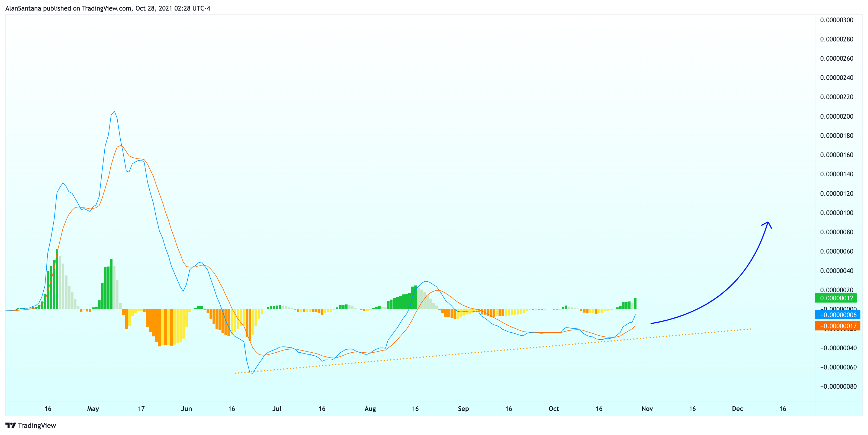Click the 0.00000100 price axis label
The width and height of the screenshot is (868, 435).
837,213
